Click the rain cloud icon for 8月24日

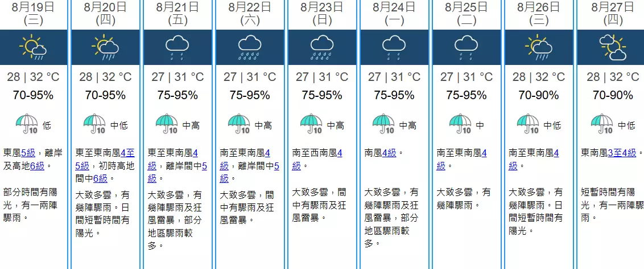click(x=394, y=47)
